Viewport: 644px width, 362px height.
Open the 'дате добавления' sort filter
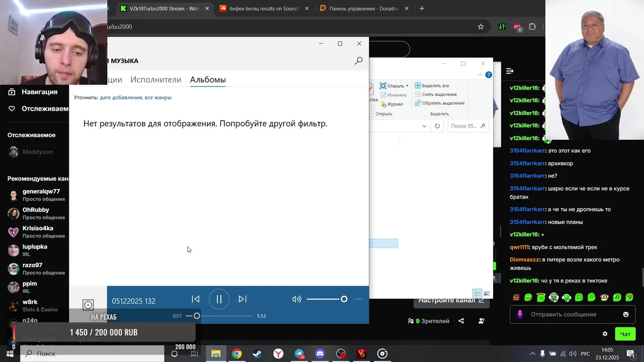click(x=121, y=98)
